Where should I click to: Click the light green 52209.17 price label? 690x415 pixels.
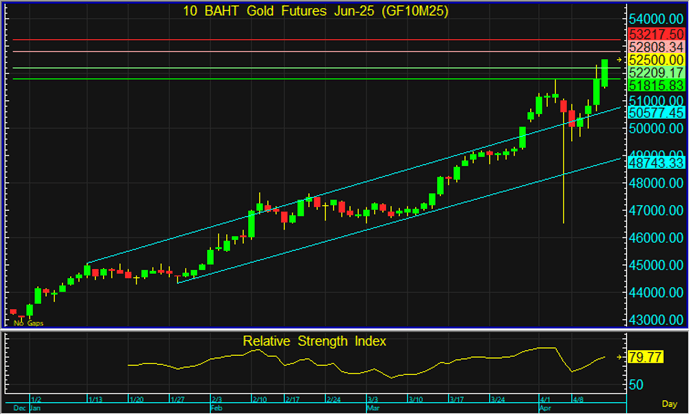657,73
